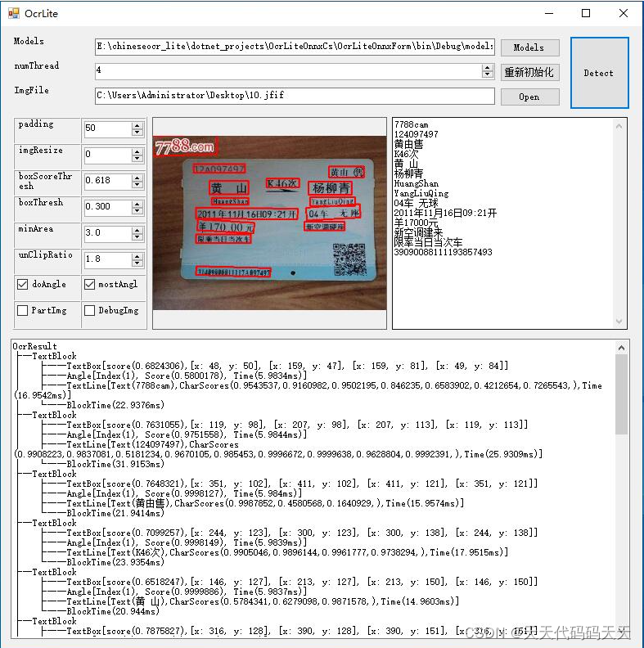
Task: Uncheck the mostAngl checkbox
Action: pos(89,285)
